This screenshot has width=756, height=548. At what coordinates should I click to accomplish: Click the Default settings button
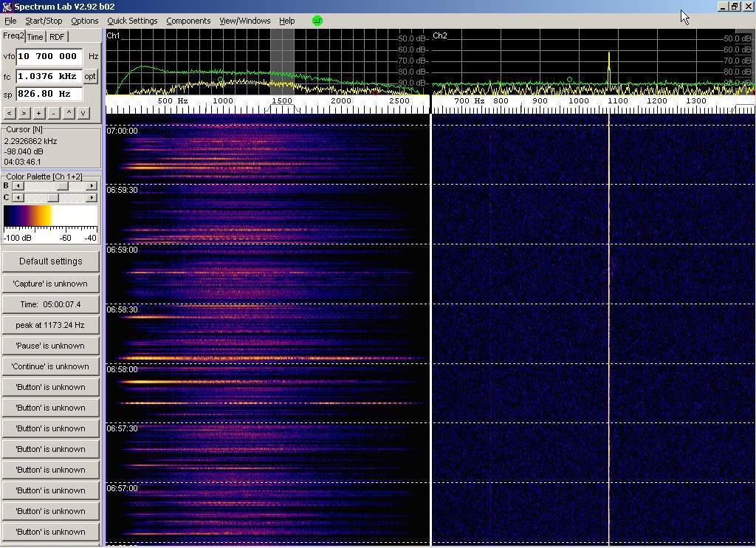click(50, 261)
